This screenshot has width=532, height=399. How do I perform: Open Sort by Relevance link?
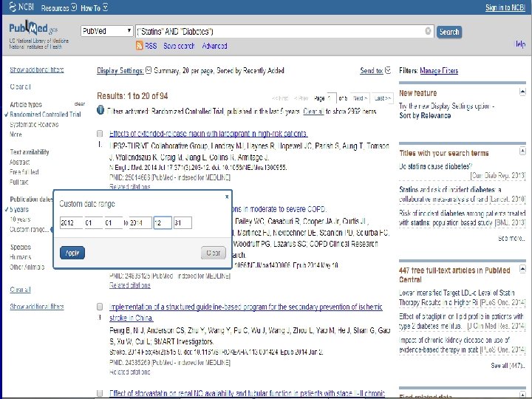(x=425, y=115)
